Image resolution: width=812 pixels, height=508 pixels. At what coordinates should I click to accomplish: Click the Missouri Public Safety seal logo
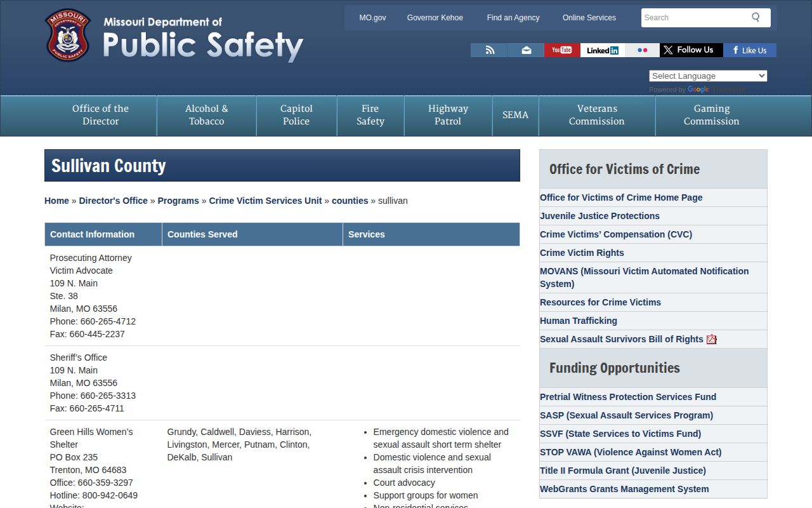[x=68, y=36]
